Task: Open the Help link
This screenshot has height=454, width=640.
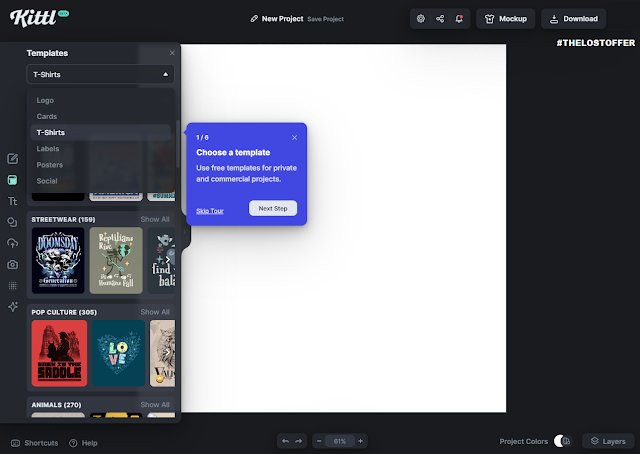Action: click(x=83, y=443)
